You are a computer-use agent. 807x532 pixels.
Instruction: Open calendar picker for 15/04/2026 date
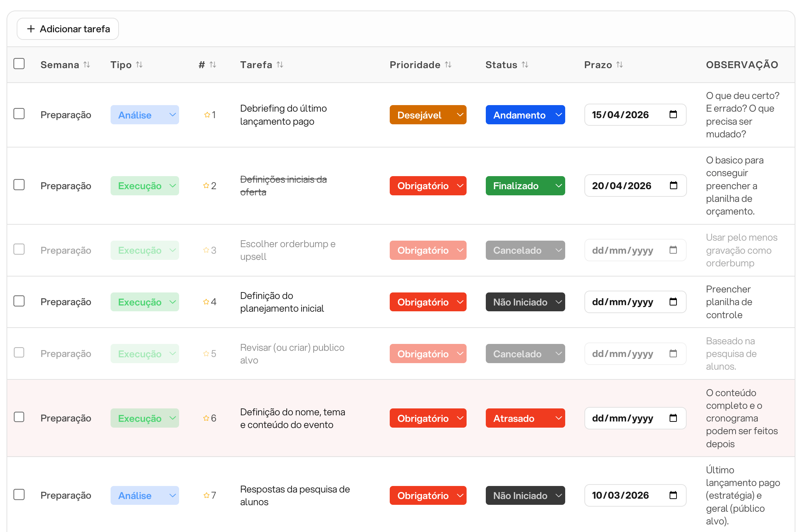673,115
